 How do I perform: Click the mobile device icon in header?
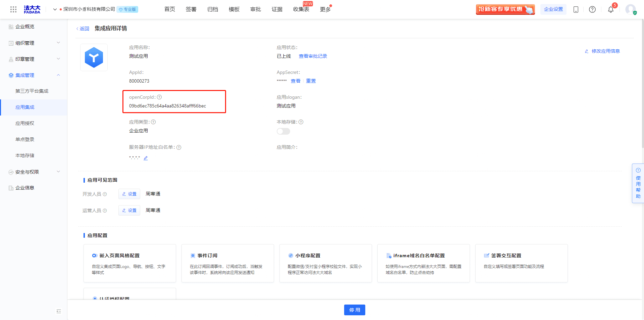(x=576, y=9)
